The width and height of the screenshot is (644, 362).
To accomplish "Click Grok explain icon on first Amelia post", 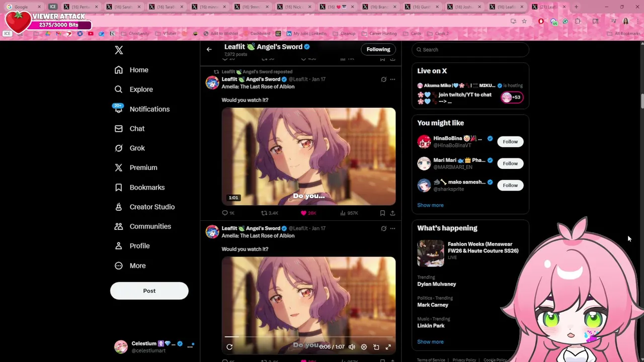I will click(x=383, y=79).
